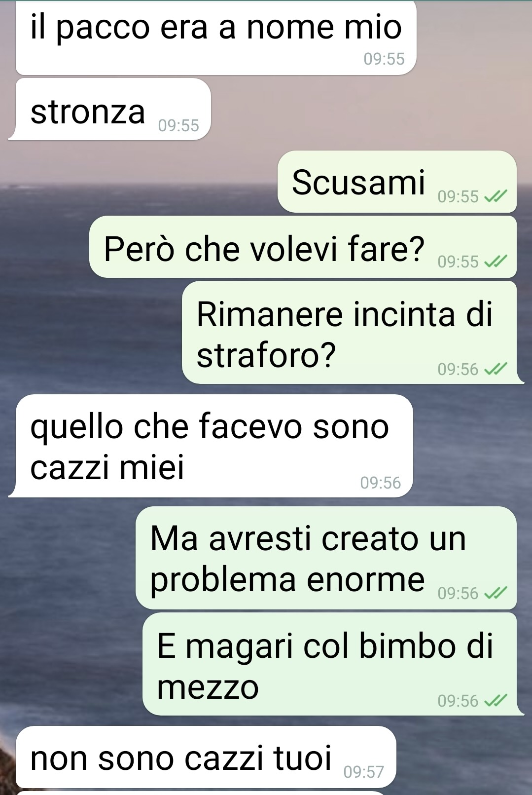Viewport: 532px width, 795px height.
Task: Click the 09:57 timestamp on last message
Action: pos(363,772)
